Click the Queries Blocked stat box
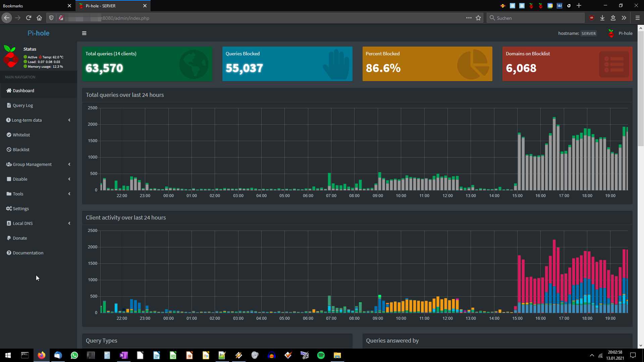644x362 pixels. coord(287,64)
